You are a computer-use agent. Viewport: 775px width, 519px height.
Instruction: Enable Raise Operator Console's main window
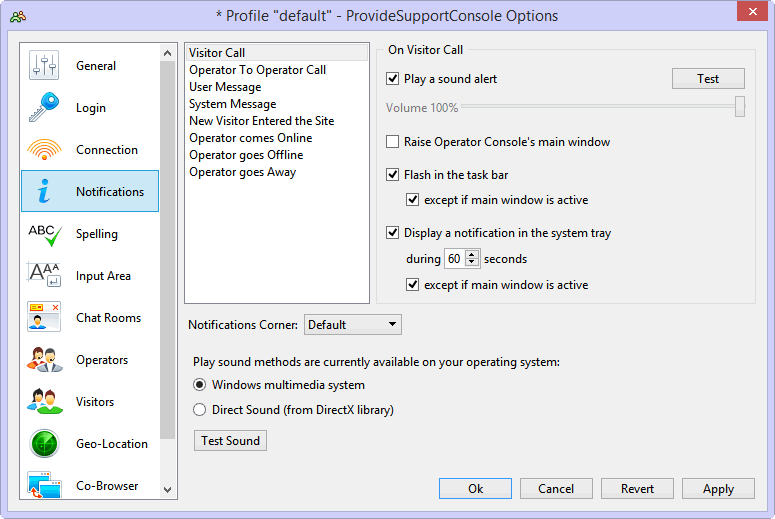[x=392, y=142]
